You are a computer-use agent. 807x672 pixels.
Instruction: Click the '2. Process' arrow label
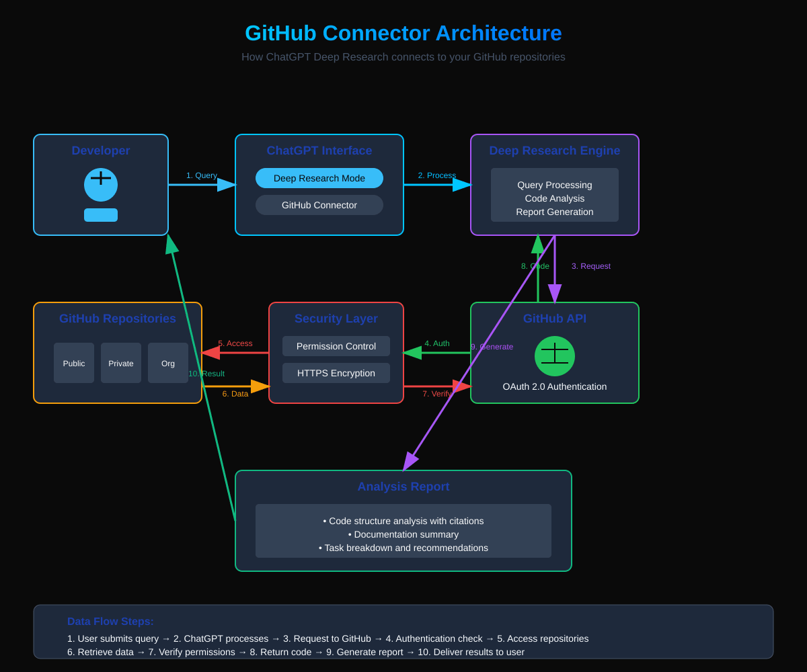pos(437,175)
